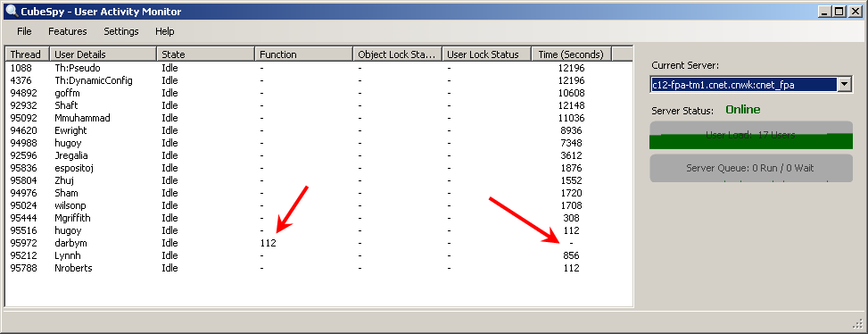Open the Help menu
This screenshot has height=334, width=868.
[x=165, y=31]
